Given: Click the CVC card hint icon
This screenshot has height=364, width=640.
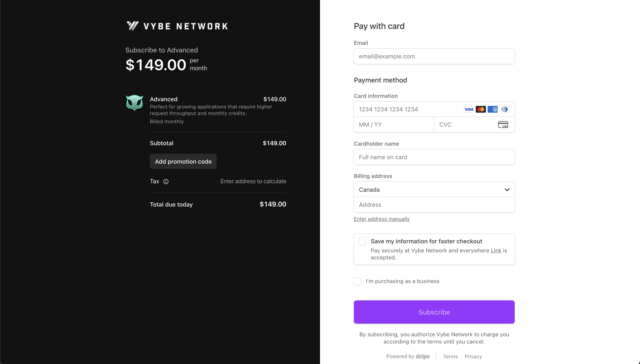Looking at the screenshot, I should click(x=503, y=125).
